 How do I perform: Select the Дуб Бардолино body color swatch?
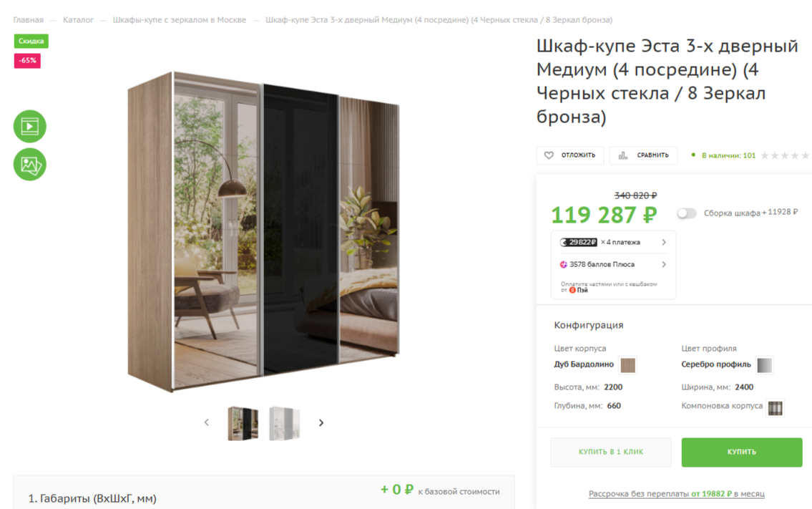(x=627, y=365)
